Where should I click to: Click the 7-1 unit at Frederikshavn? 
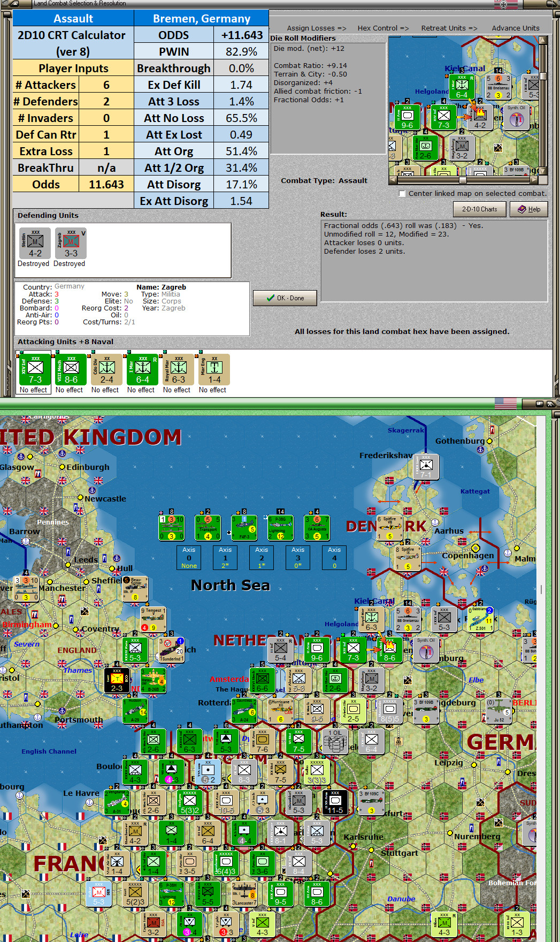pos(426,467)
